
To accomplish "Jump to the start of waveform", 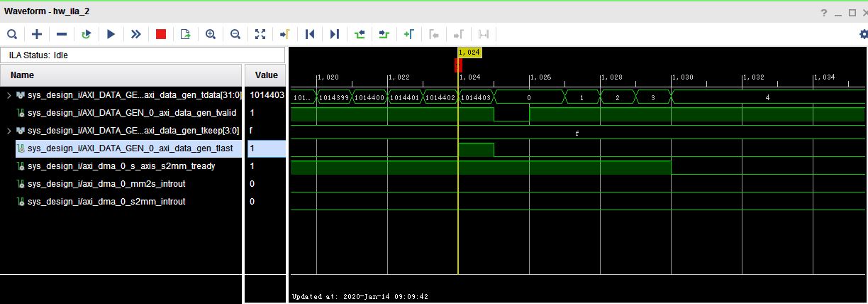I will click(310, 33).
